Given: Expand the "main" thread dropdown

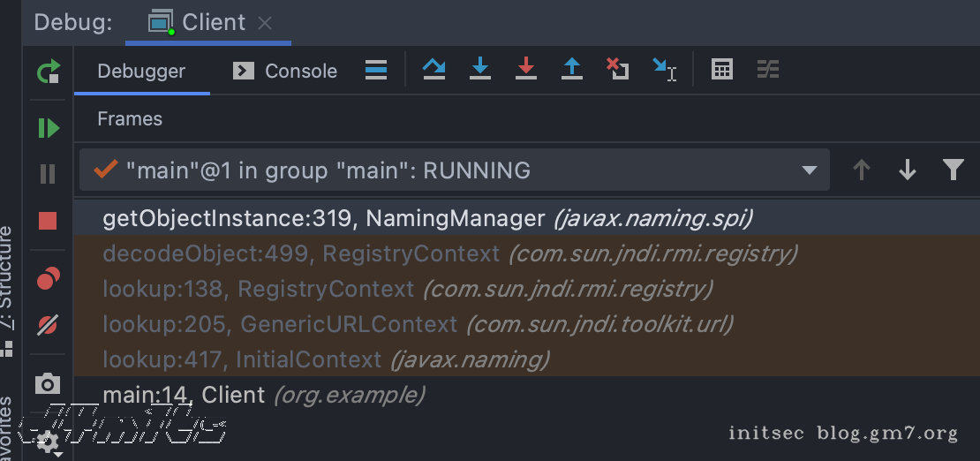Looking at the screenshot, I should pos(809,170).
